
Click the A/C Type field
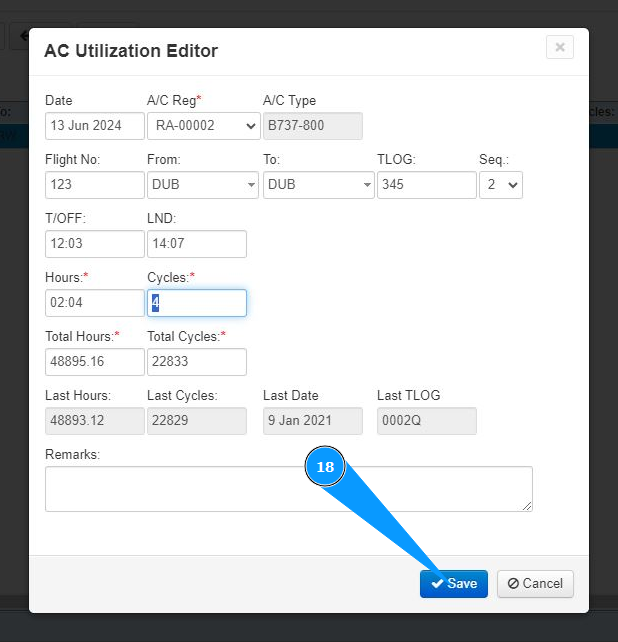click(x=312, y=126)
